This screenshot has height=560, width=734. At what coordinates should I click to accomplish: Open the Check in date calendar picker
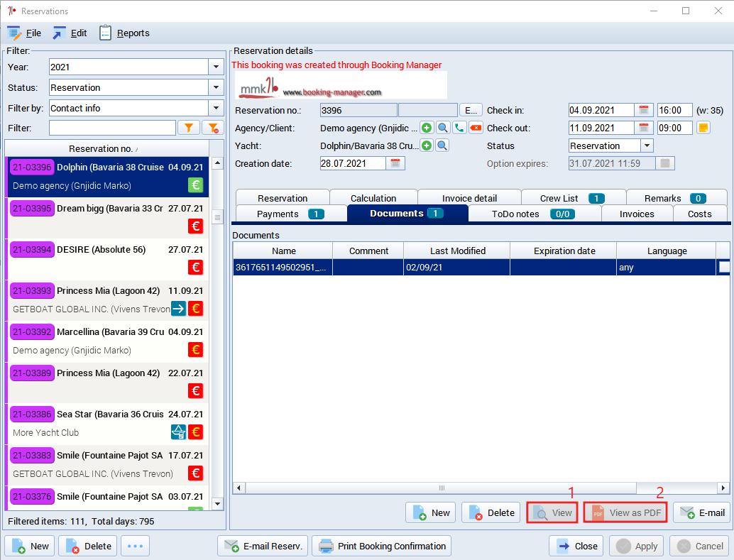pyautogui.click(x=644, y=110)
